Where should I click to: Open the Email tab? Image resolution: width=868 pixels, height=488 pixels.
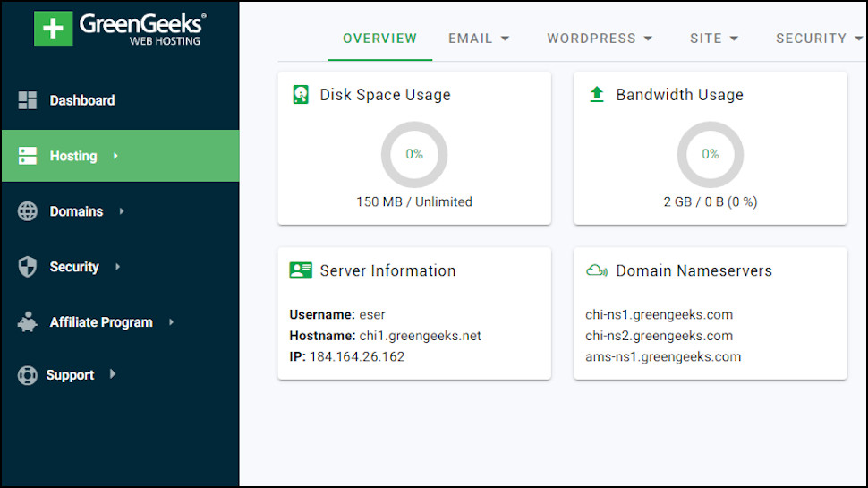tap(479, 39)
